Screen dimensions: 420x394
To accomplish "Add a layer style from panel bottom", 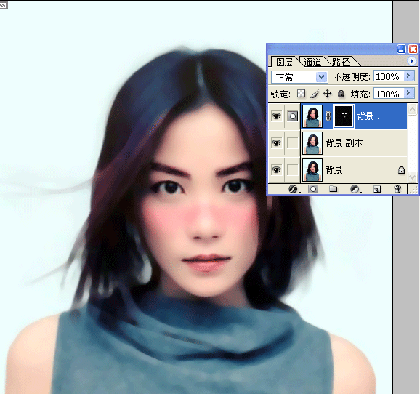I will coord(293,189).
